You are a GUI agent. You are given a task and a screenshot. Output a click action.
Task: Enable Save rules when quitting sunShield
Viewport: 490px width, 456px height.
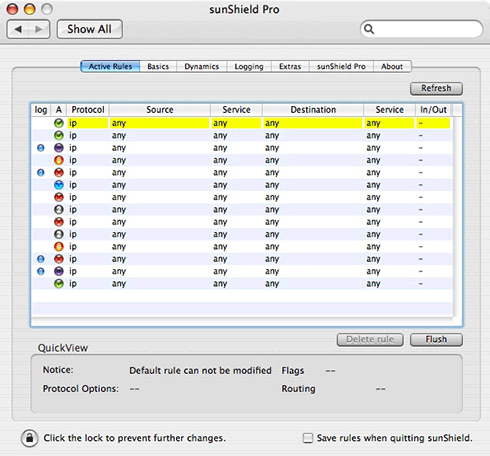pyautogui.click(x=308, y=438)
